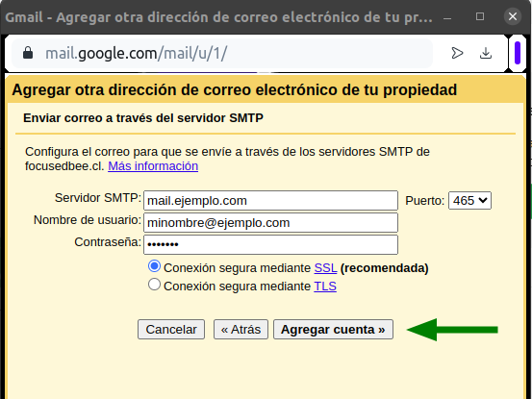Click the purple vertical bar extension icon
Image resolution: width=532 pixels, height=399 pixels.
(x=517, y=53)
